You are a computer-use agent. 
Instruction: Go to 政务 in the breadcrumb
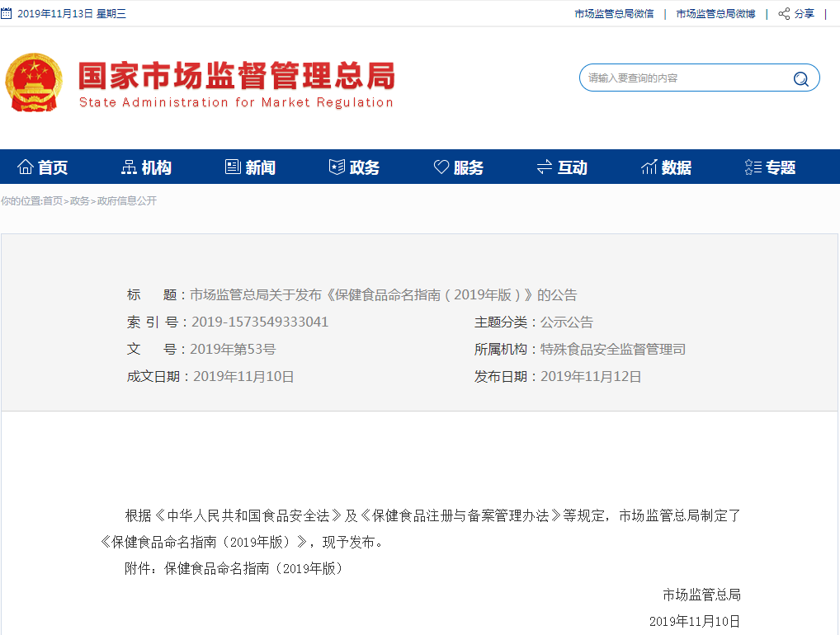click(x=80, y=200)
